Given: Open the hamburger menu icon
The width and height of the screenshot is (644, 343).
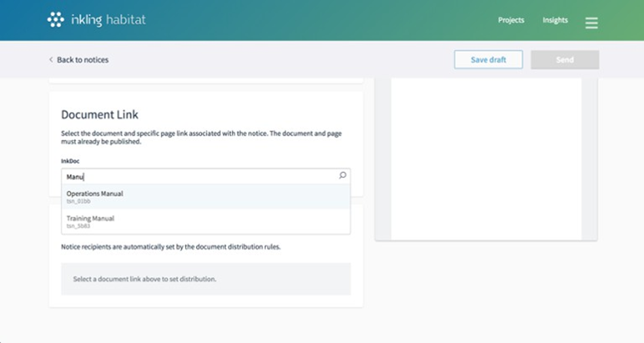Looking at the screenshot, I should point(591,23).
